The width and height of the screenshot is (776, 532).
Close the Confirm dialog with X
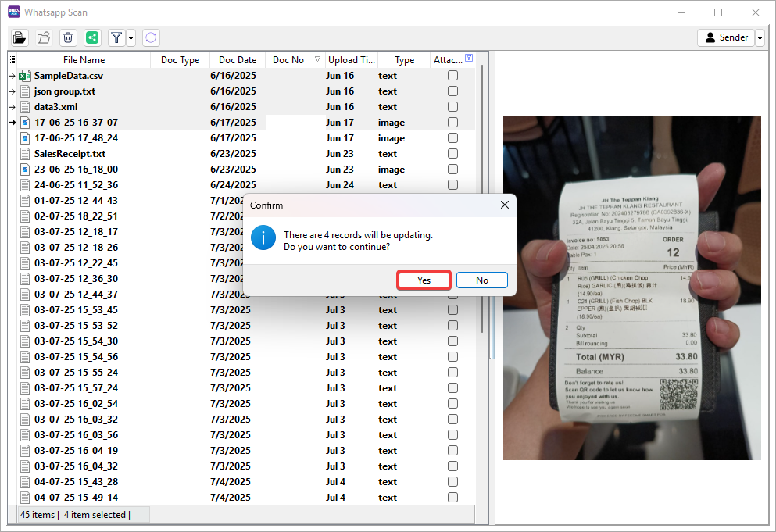504,205
